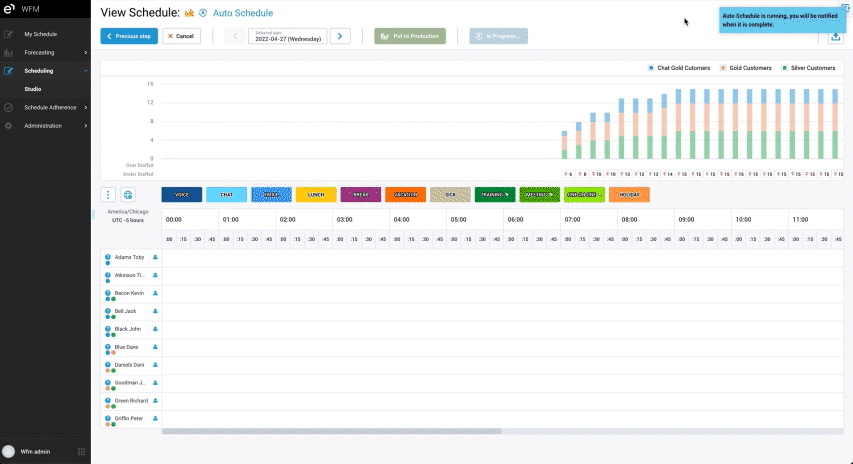This screenshot has height=464, width=853.
Task: Click the Forecasting chart icon in sidebar
Action: 9,52
